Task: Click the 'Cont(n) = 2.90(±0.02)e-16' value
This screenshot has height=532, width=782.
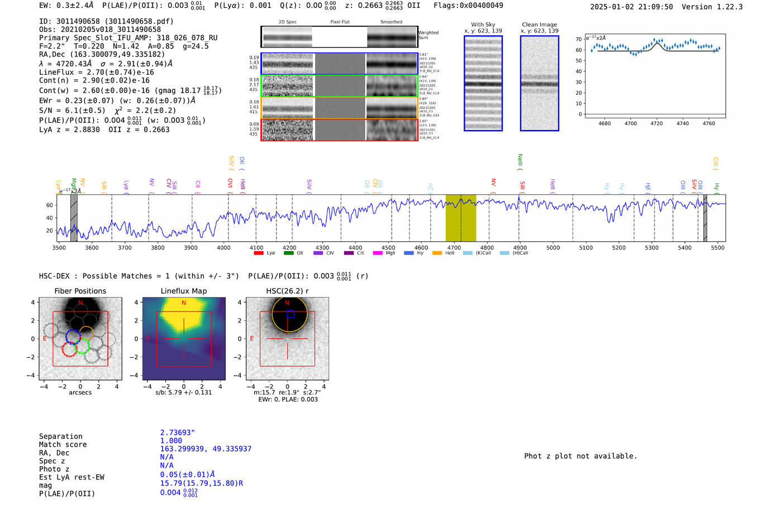Action: tap(94, 80)
